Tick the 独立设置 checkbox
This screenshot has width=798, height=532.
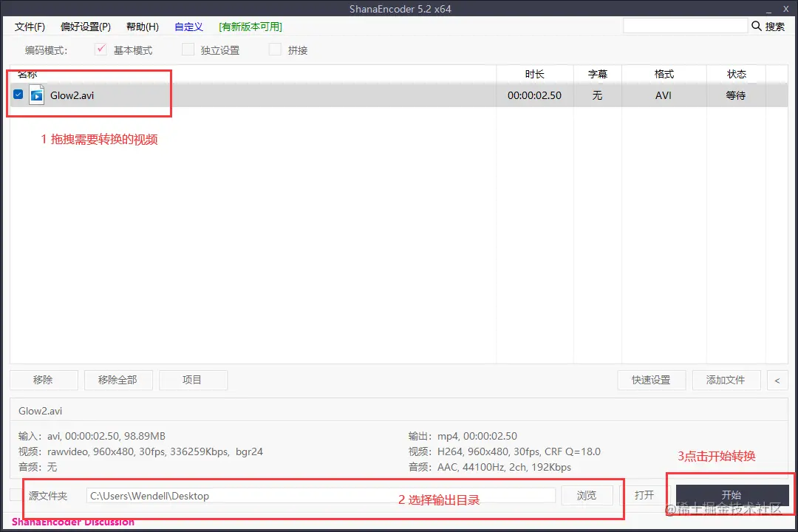(188, 50)
